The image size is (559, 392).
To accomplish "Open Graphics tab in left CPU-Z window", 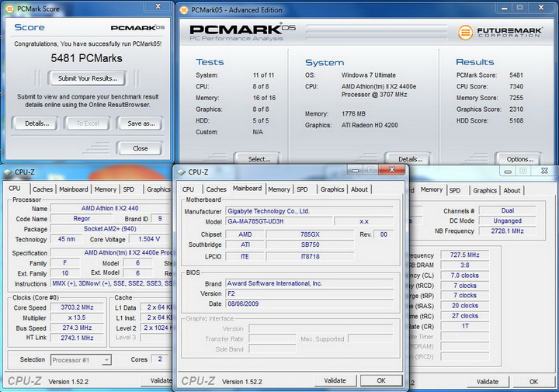I will (158, 189).
